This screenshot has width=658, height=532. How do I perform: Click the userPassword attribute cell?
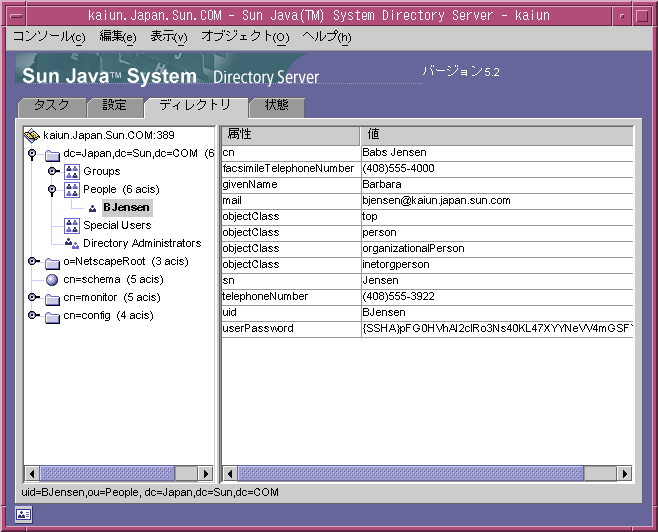click(x=290, y=329)
